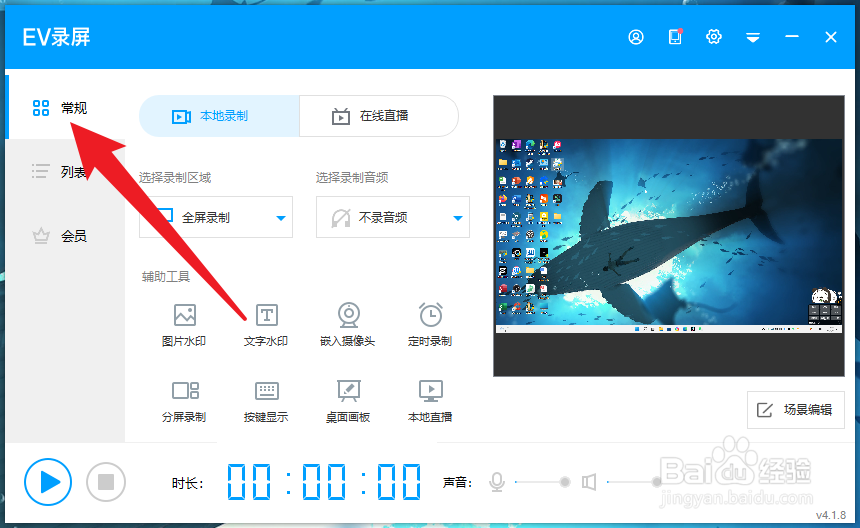Stop recording with the stop button
The width and height of the screenshot is (860, 528).
coord(106,482)
